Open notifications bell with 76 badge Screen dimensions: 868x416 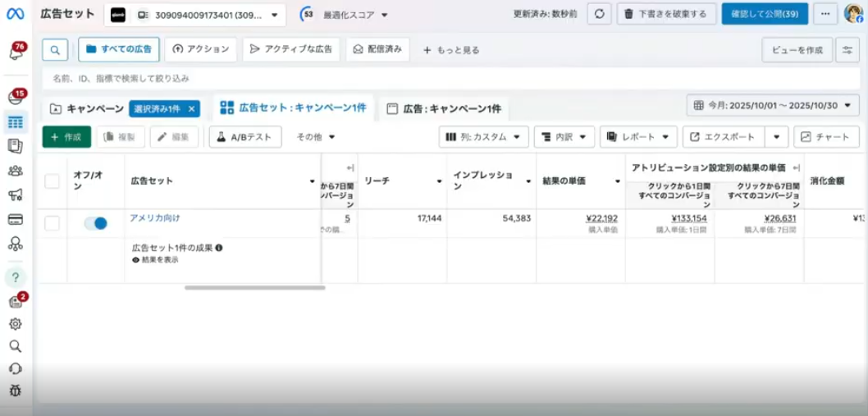tap(16, 53)
